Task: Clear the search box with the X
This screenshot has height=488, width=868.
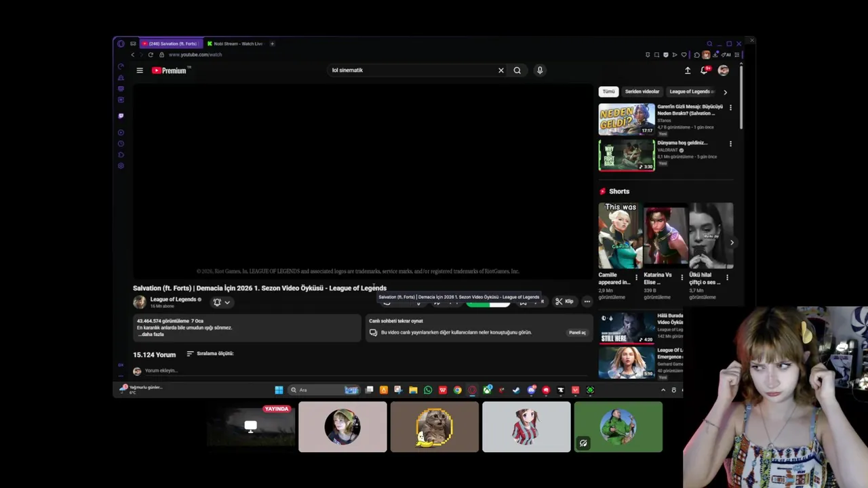Action: tap(501, 70)
